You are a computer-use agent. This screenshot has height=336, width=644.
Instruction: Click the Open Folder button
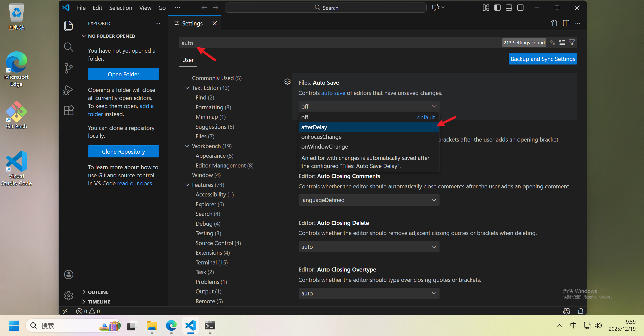coord(123,74)
